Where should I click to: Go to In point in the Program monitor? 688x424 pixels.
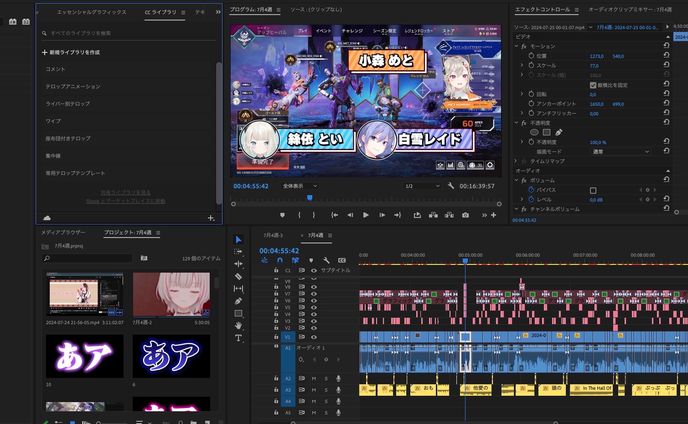(x=334, y=215)
